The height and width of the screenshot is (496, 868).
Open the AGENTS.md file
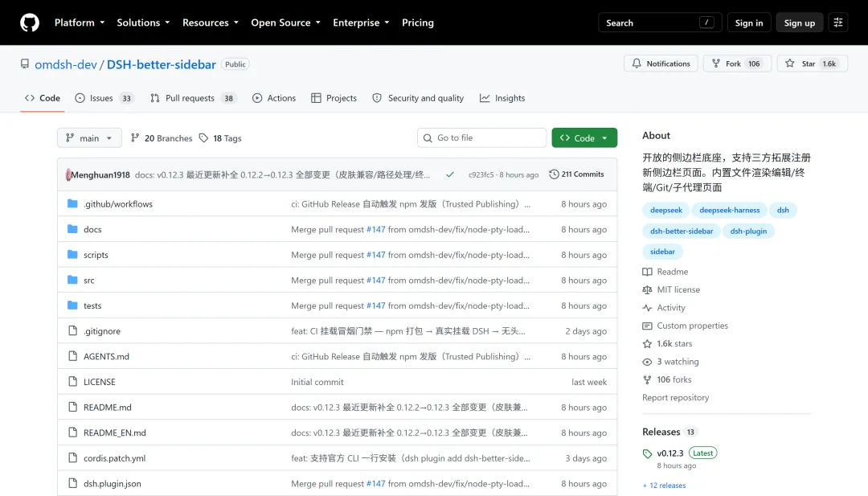pos(106,356)
